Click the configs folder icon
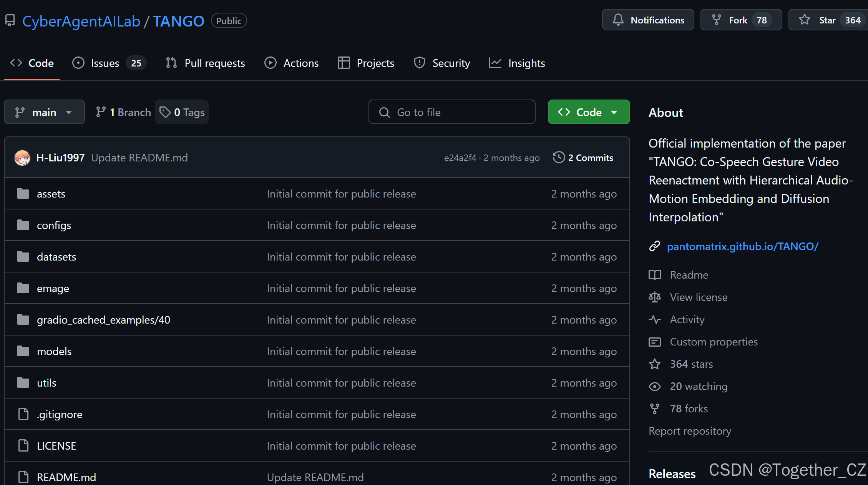Viewport: 868px width, 485px height. (23, 225)
